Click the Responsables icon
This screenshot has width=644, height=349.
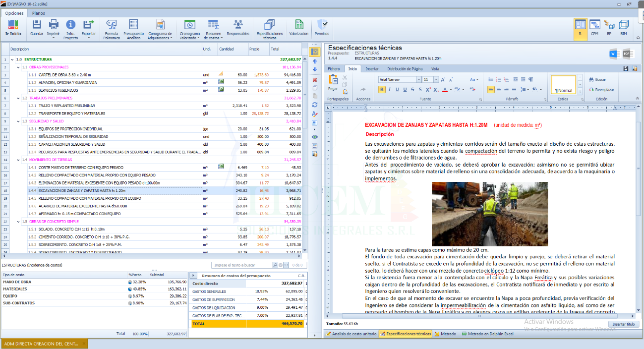pos(238,25)
